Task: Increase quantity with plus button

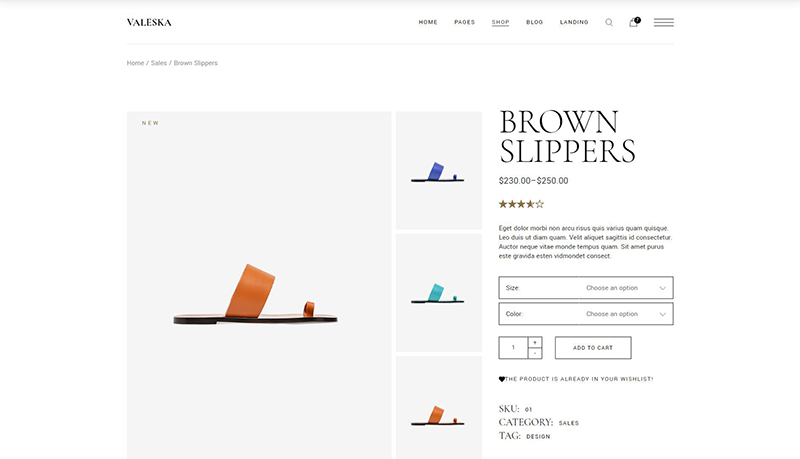Action: [x=535, y=342]
